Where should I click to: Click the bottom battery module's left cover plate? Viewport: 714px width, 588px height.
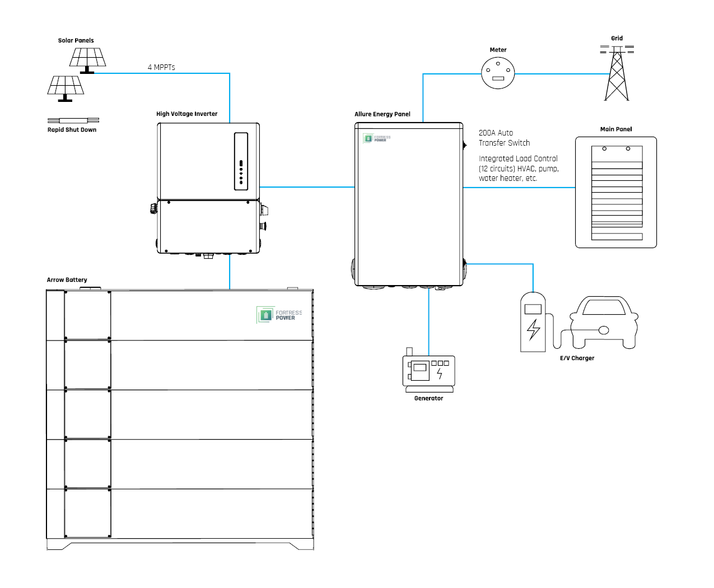coord(87,514)
